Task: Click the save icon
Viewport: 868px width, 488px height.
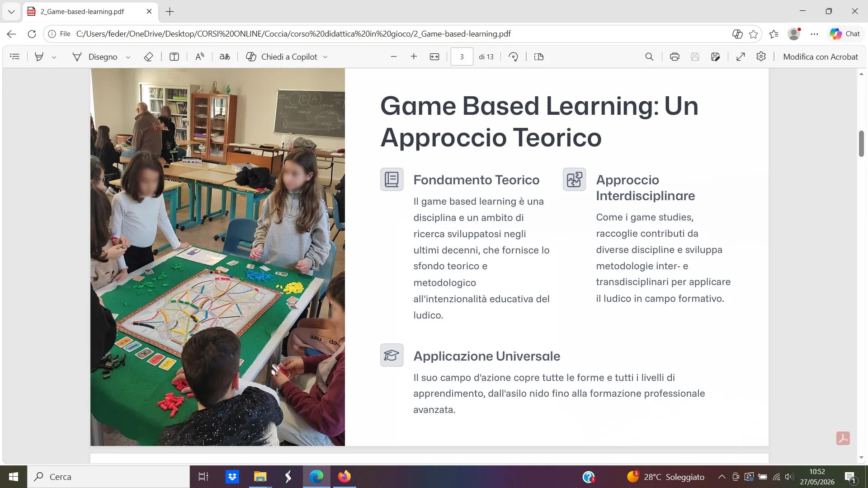Action: click(695, 56)
